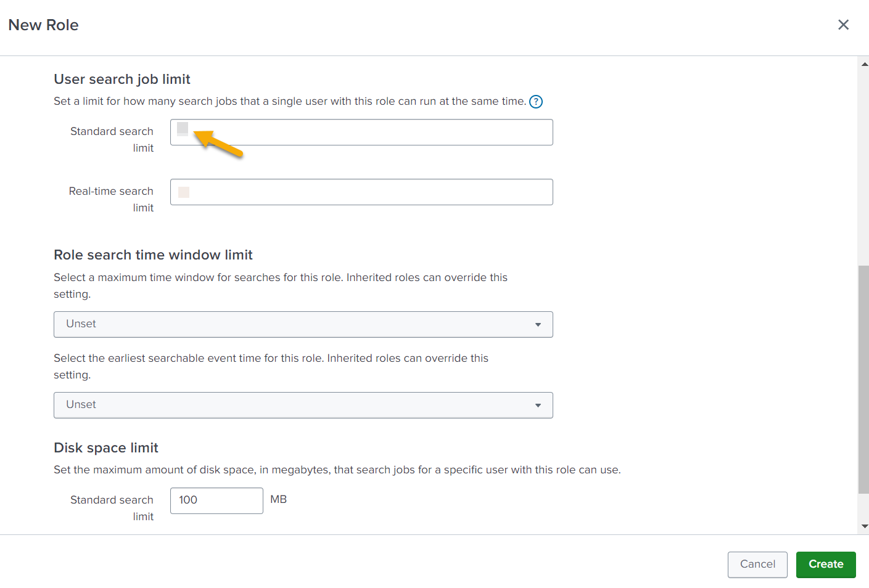This screenshot has height=588, width=869.
Task: Open the earliest searchable event time dropdown
Action: [x=303, y=405]
